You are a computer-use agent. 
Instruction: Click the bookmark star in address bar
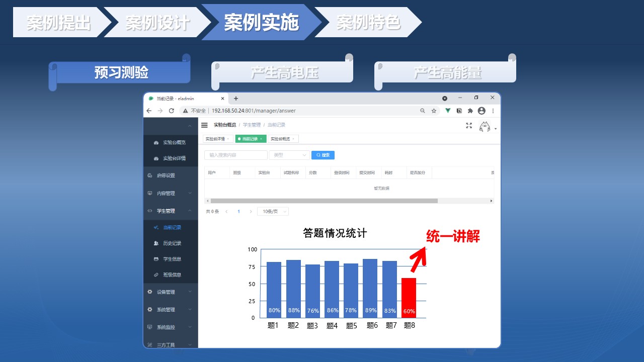click(x=434, y=111)
